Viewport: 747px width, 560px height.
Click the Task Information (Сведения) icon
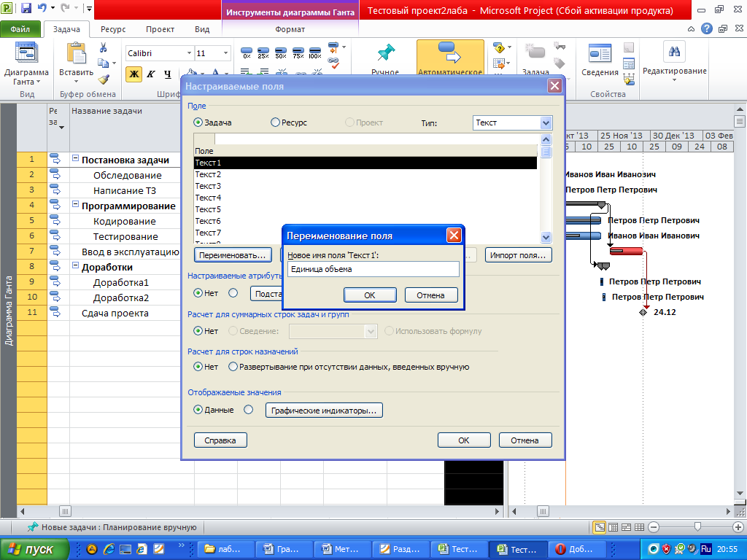click(x=600, y=52)
